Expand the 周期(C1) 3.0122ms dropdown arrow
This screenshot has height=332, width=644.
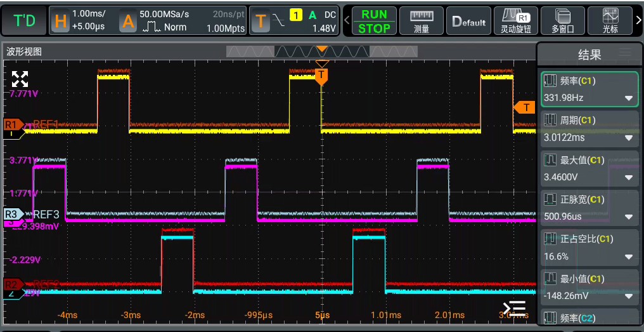click(628, 138)
